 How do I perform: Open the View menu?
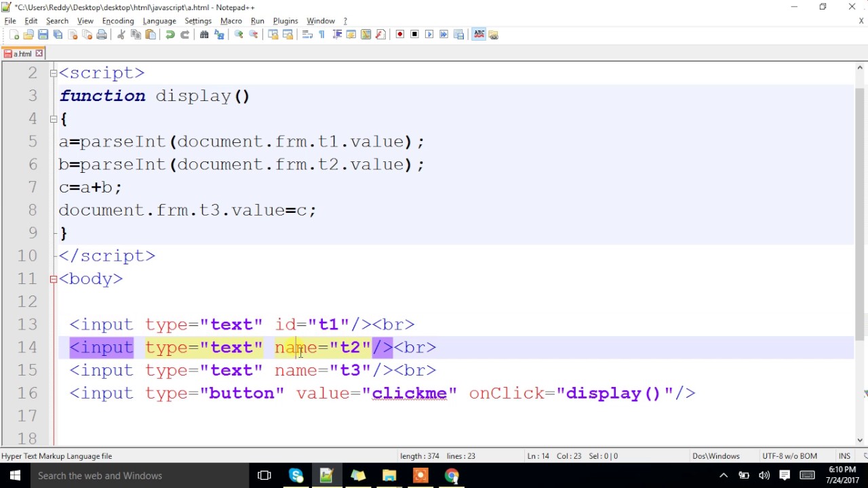(x=85, y=21)
